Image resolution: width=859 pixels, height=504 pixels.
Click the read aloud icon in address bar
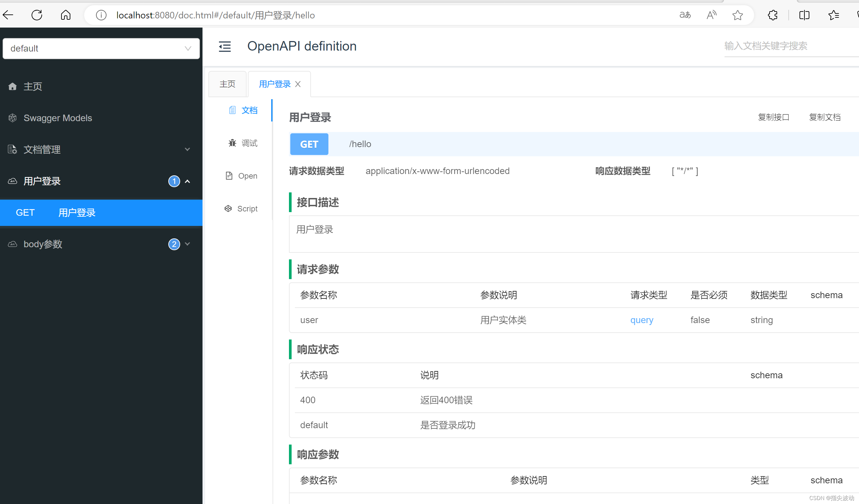(x=711, y=15)
